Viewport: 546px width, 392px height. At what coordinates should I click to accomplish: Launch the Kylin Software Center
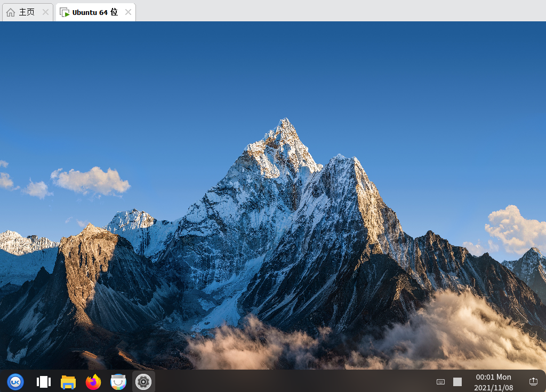point(118,382)
